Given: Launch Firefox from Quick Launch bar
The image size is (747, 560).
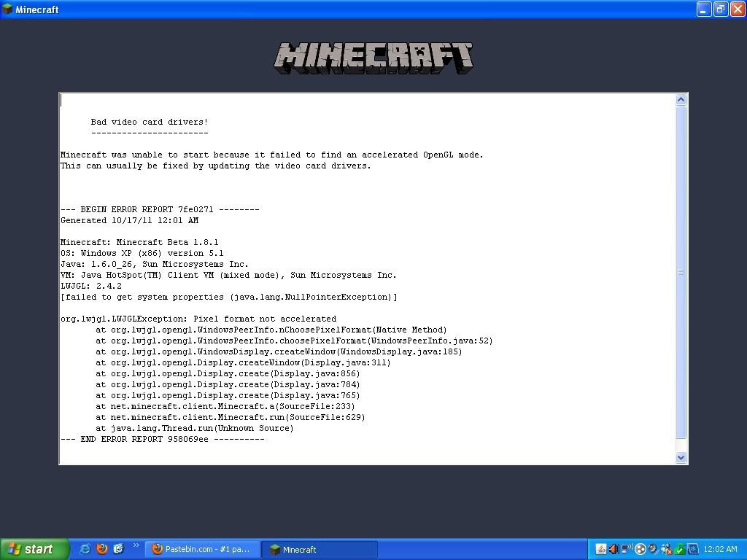Looking at the screenshot, I should [102, 549].
